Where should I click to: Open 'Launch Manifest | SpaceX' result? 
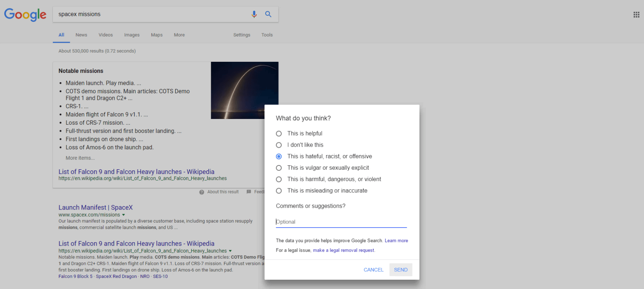95,208
